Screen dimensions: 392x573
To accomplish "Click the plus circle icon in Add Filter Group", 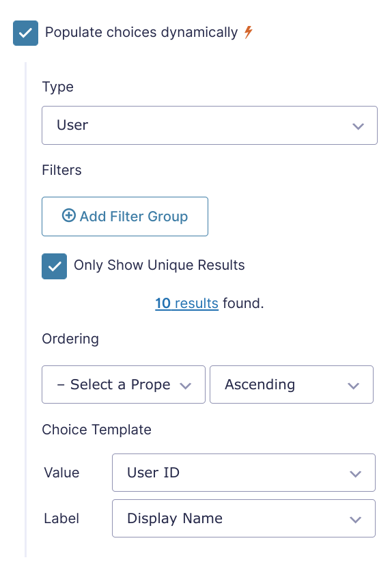I will click(69, 216).
